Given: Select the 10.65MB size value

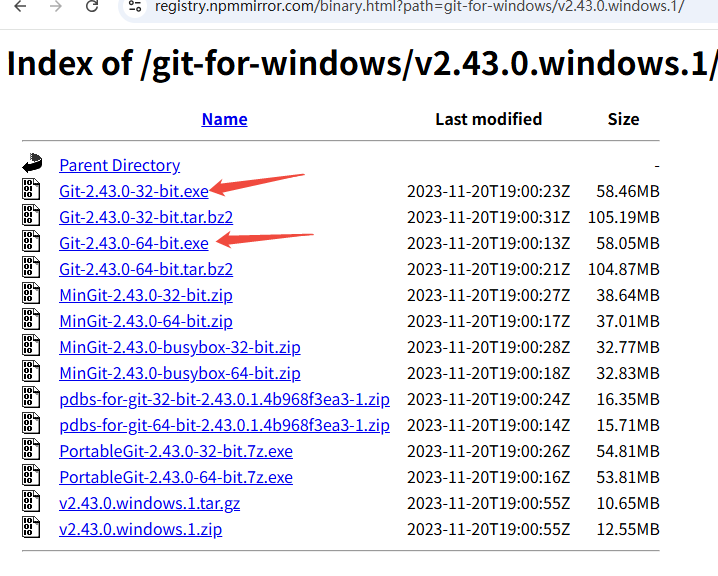Looking at the screenshot, I should (x=628, y=504).
